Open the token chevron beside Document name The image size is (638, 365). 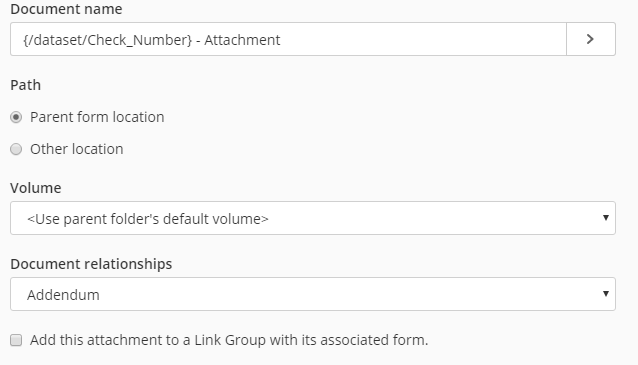pyautogui.click(x=591, y=39)
